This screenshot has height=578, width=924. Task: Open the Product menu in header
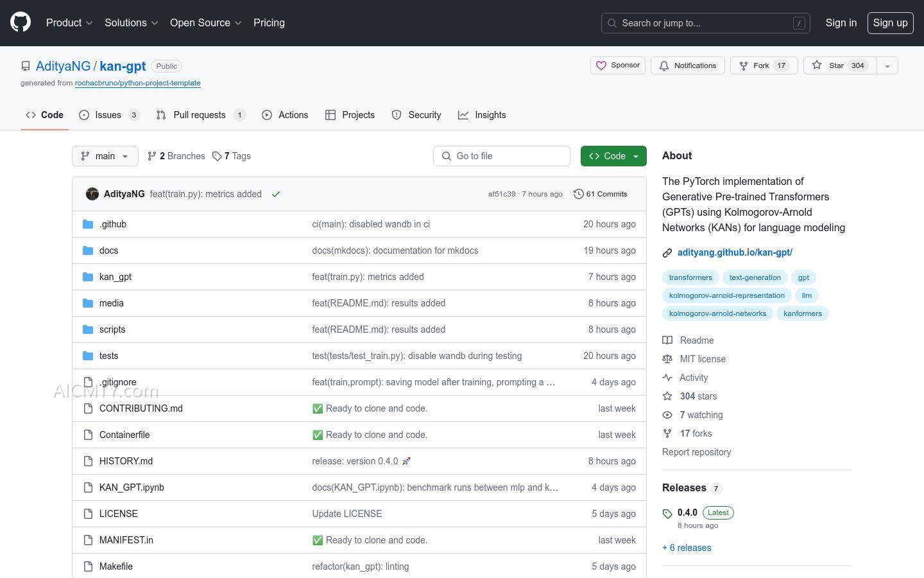coord(69,22)
